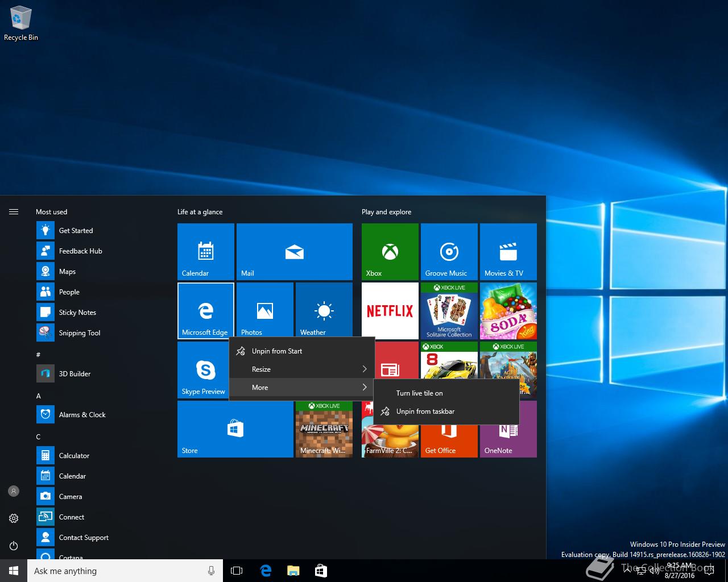The height and width of the screenshot is (582, 728).
Task: Open the Candy Crush Soda tile
Action: (508, 311)
